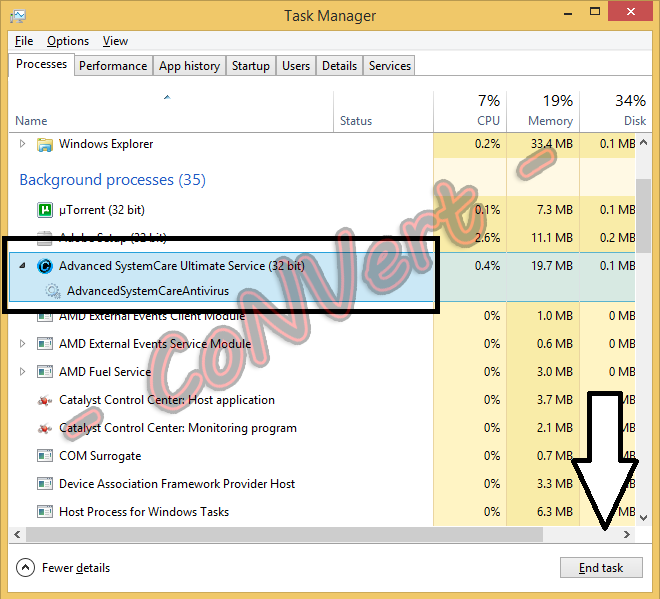
Task: Click the AdvancedSystemCareAntivirus gear icon
Action: click(53, 291)
